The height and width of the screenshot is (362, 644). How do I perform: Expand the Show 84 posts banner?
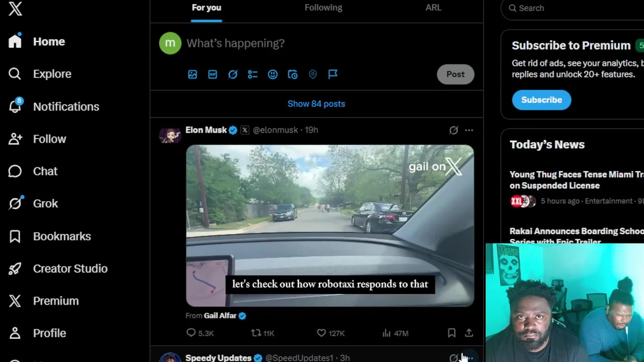tap(316, 104)
